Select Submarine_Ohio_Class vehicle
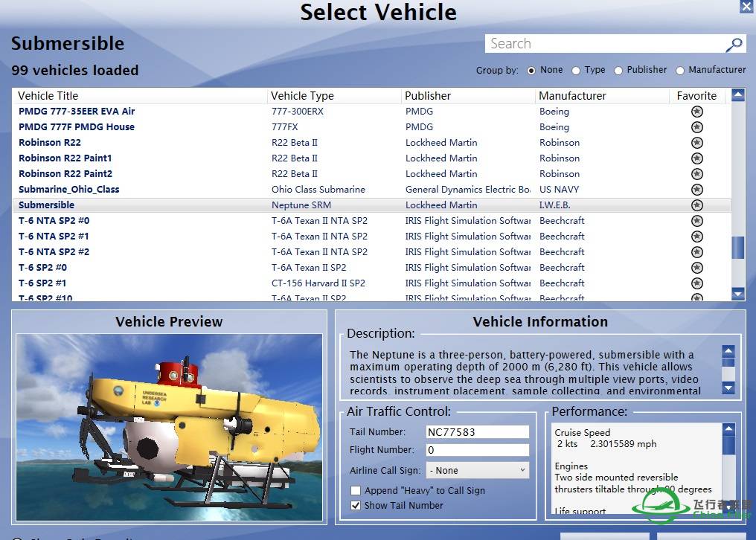The image size is (756, 540). 69,190
